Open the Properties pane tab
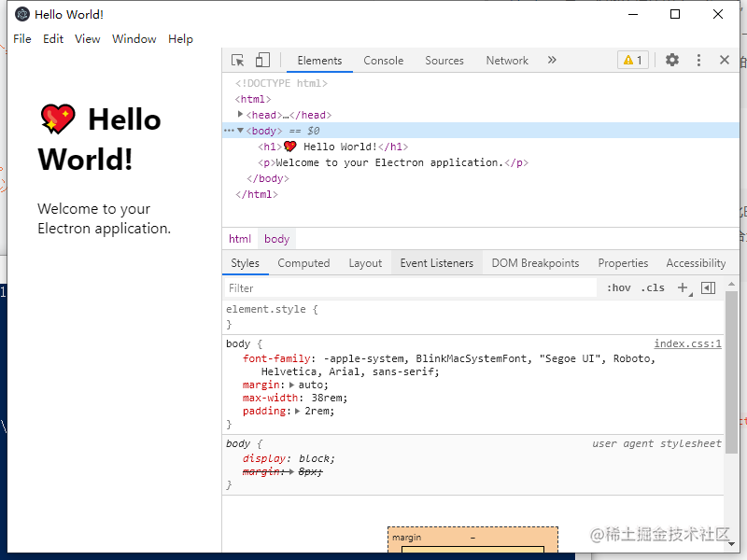This screenshot has width=747, height=560. point(623,263)
